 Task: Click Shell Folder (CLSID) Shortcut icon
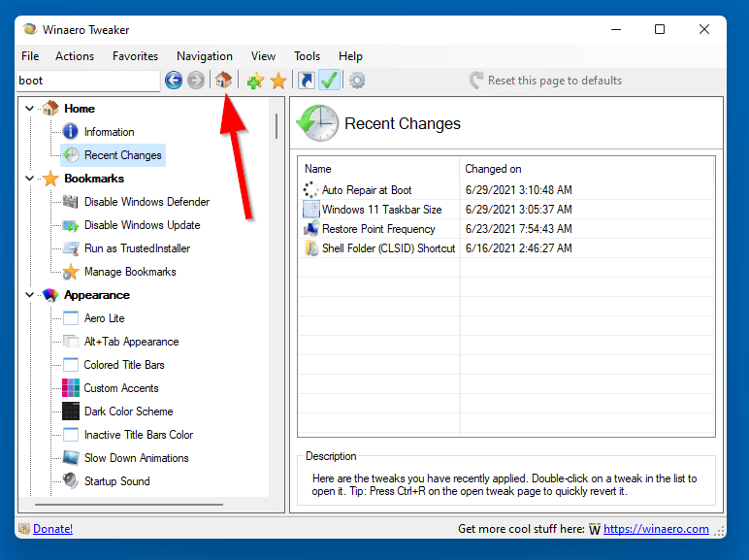(x=311, y=248)
